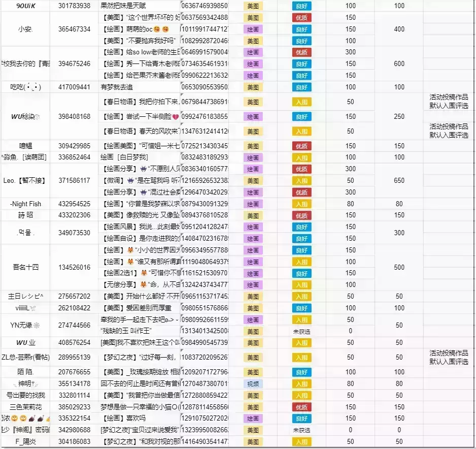Click ID cell 134526016
This screenshot has height=449, width=476.
pos(74,267)
